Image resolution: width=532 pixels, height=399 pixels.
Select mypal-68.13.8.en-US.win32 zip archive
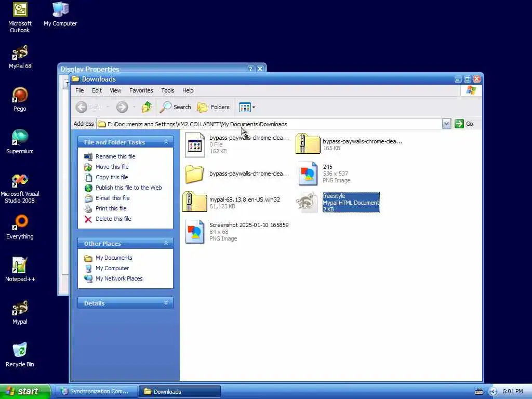tap(232, 202)
